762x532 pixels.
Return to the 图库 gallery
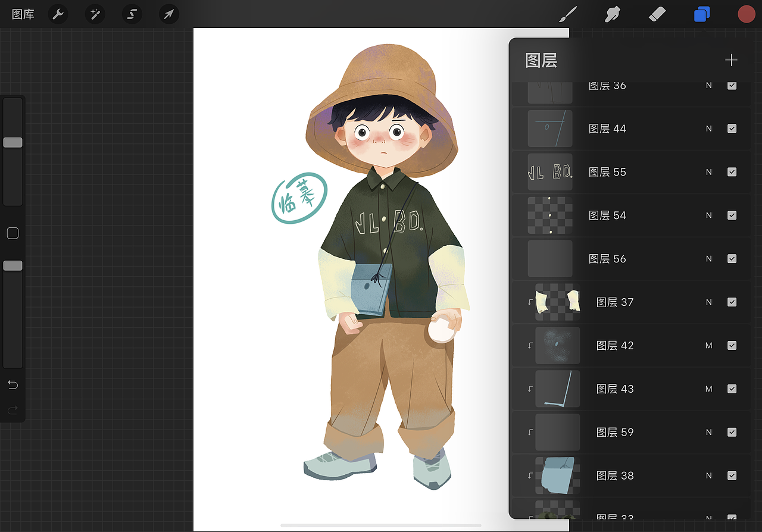(x=23, y=14)
